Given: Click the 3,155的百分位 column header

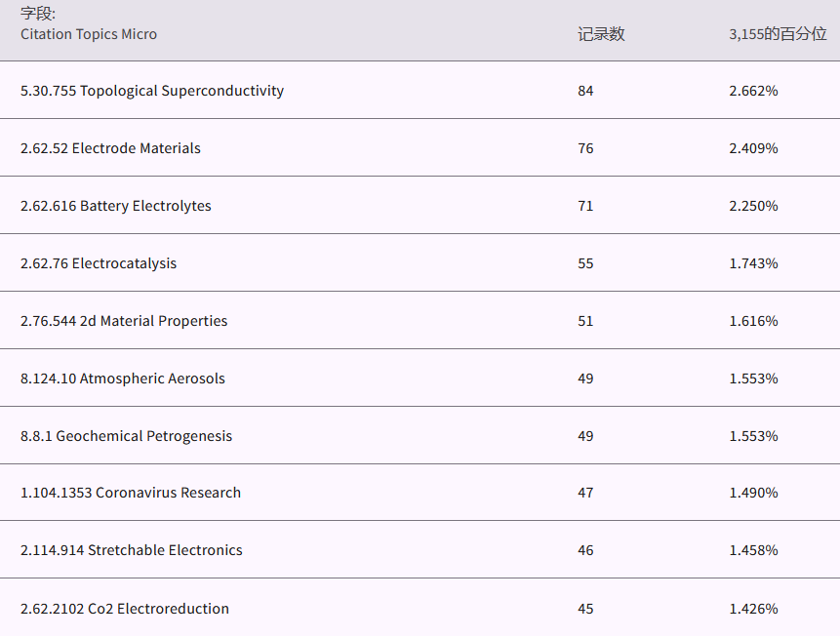Looking at the screenshot, I should pyautogui.click(x=778, y=34).
